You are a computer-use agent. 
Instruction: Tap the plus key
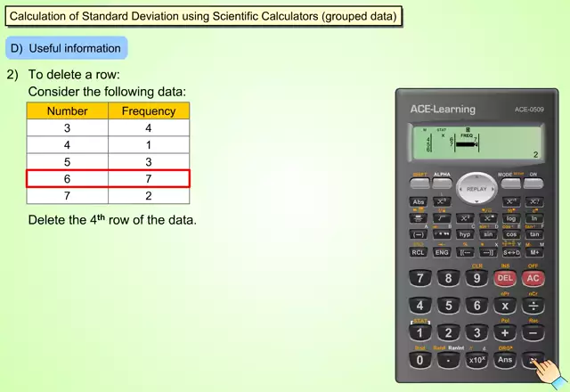pos(505,332)
